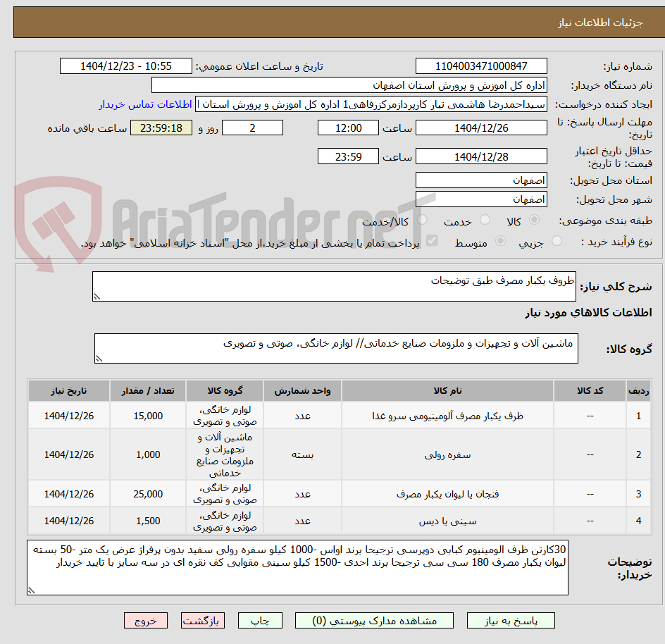
Task: Click the خروج exit button
Action: tap(145, 621)
